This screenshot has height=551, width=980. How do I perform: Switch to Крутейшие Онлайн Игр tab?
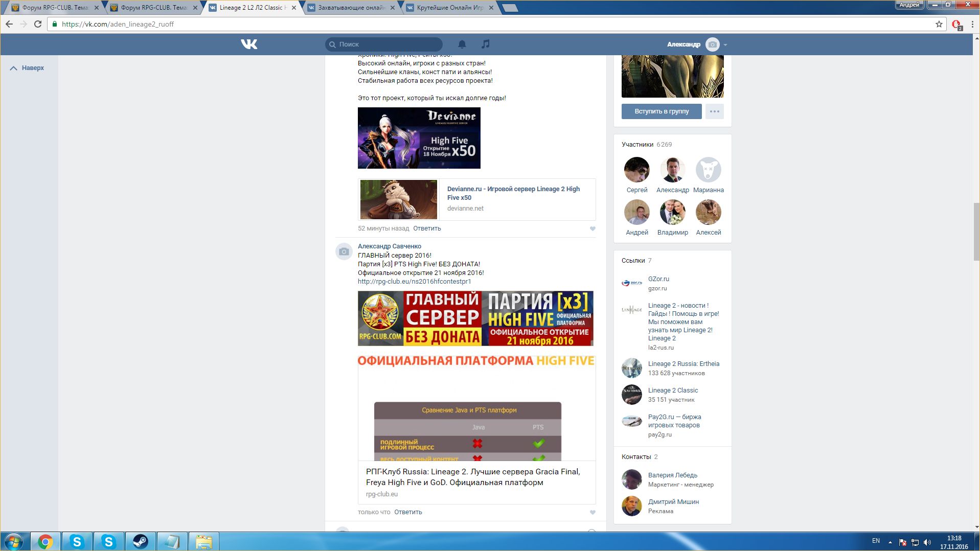[x=450, y=8]
